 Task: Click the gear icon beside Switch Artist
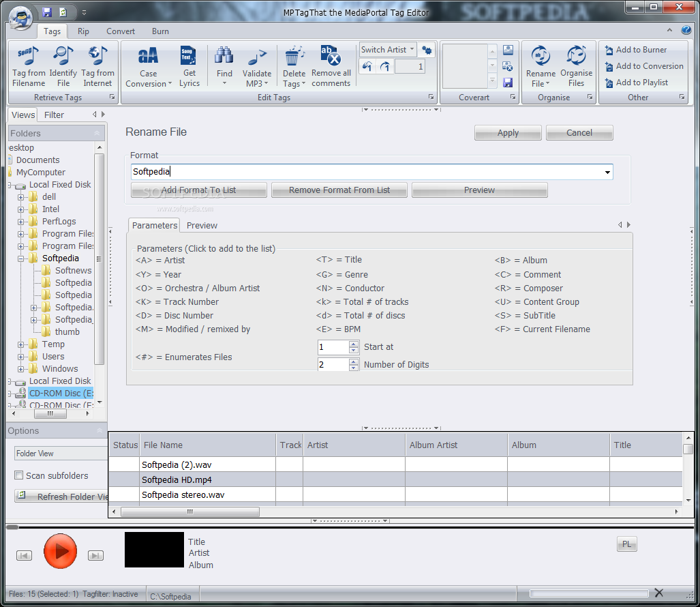pyautogui.click(x=427, y=50)
